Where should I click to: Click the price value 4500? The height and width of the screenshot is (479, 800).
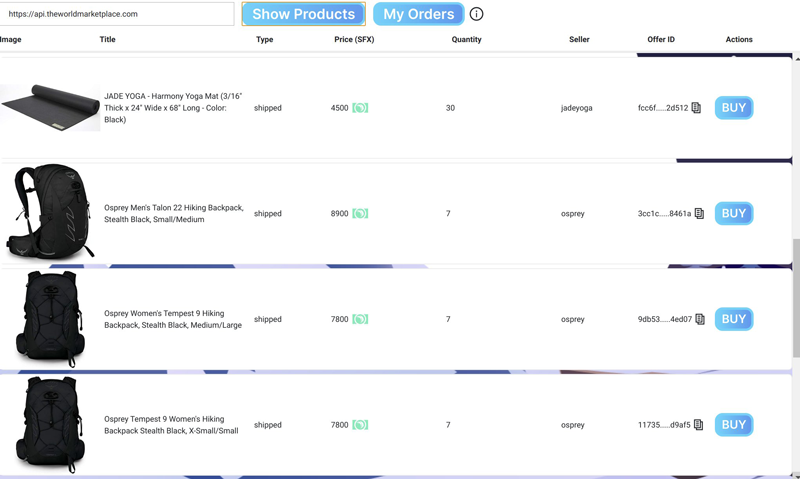click(339, 108)
